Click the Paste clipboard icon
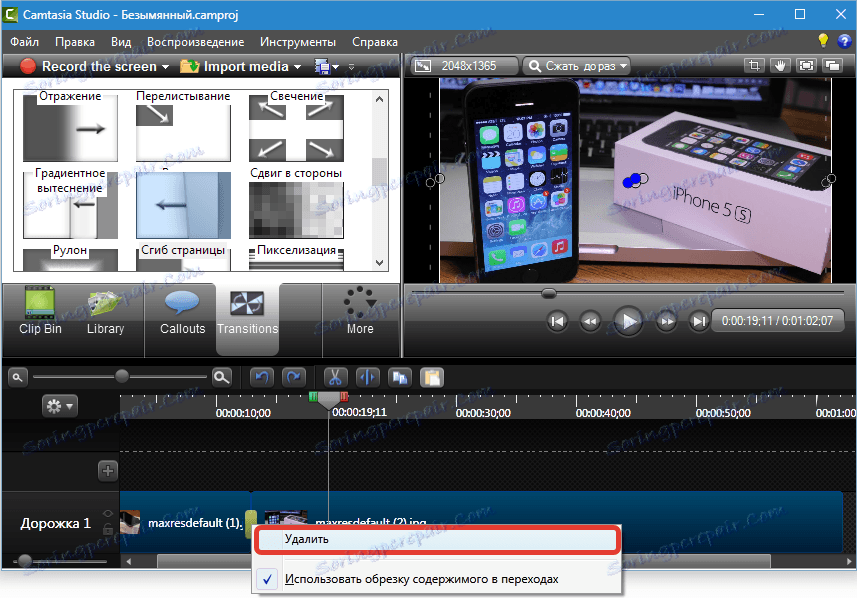The height and width of the screenshot is (598, 857). coord(432,377)
